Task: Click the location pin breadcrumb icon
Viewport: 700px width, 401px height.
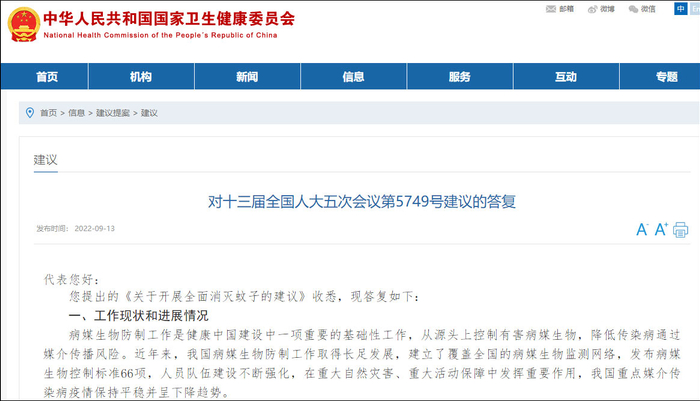Action: pos(30,113)
